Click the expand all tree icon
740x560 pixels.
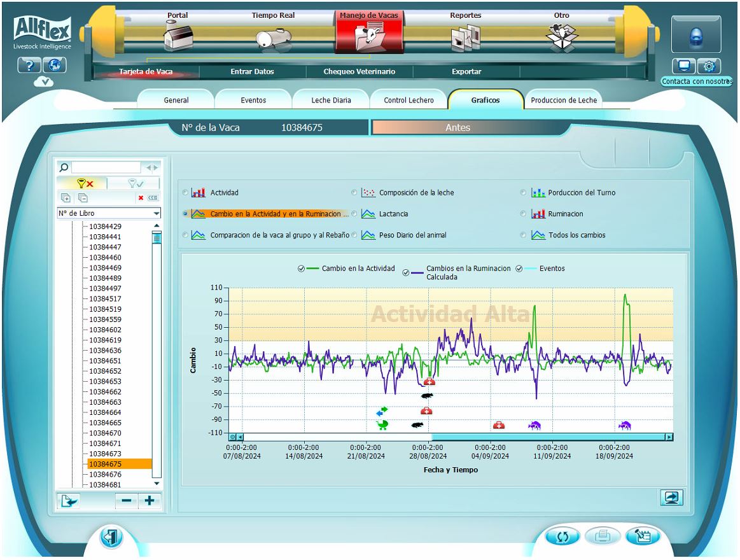pos(66,198)
